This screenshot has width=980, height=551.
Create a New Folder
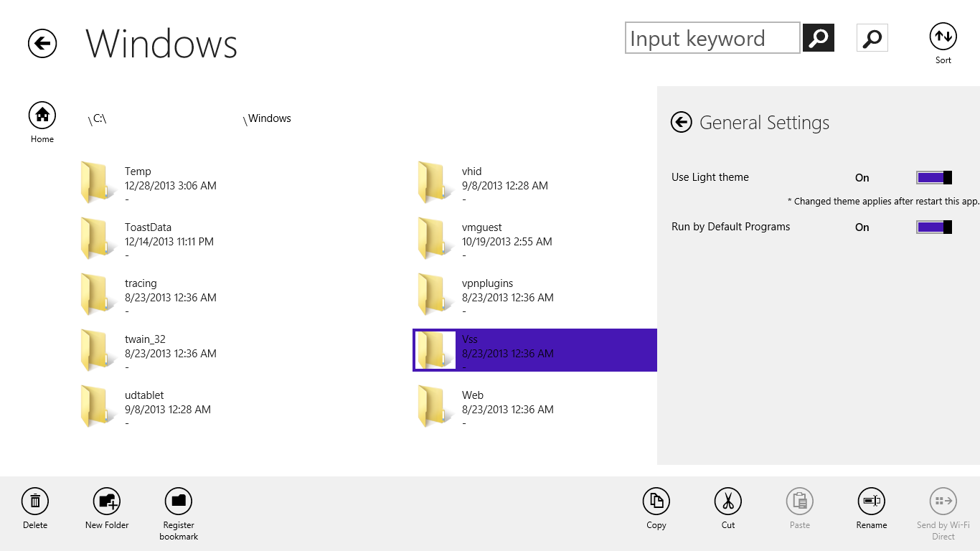107,501
